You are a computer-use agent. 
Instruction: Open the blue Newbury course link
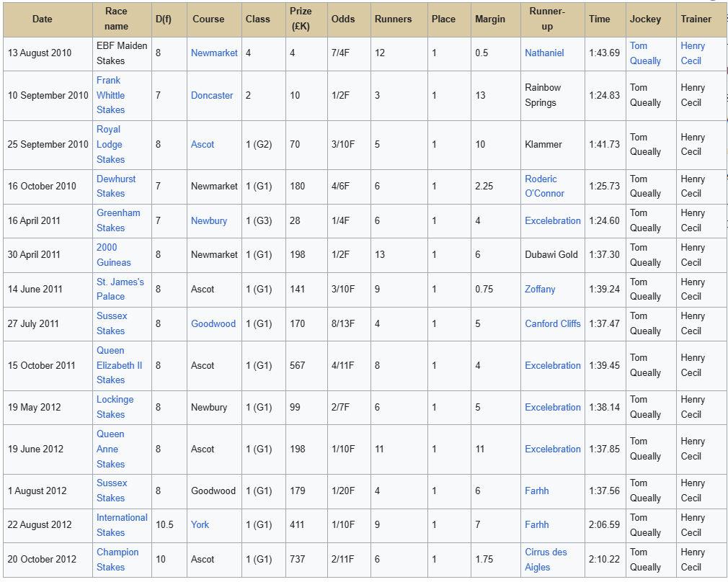pyautogui.click(x=209, y=220)
